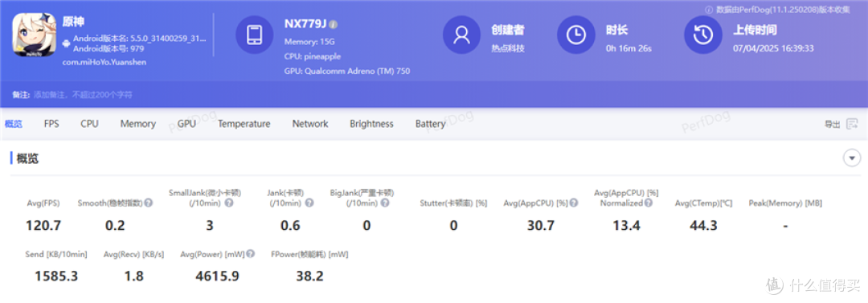Click the phone device icon
This screenshot has width=868, height=303.
pos(255,35)
